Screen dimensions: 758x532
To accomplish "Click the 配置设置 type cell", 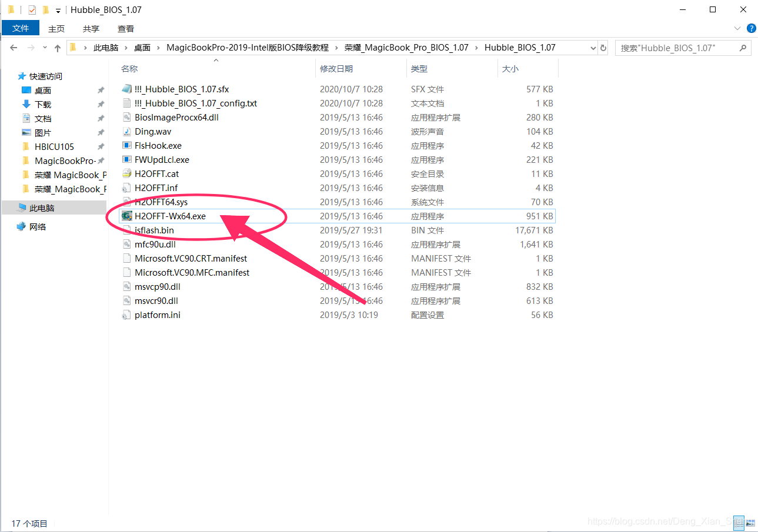I will pos(428,315).
